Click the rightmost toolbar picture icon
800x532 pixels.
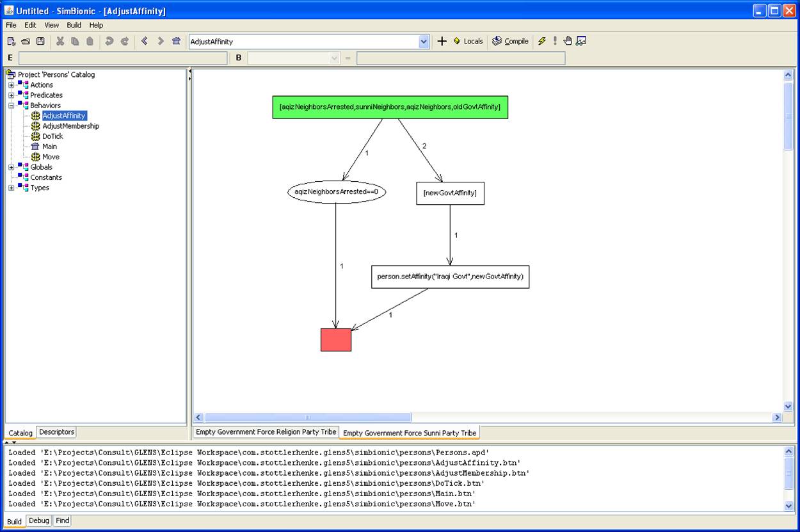click(581, 41)
